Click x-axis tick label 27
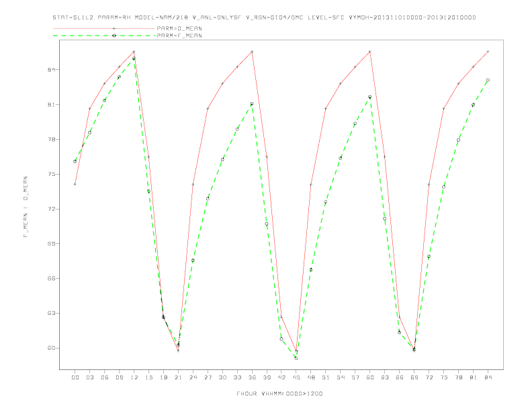The image size is (532, 411). (208, 377)
